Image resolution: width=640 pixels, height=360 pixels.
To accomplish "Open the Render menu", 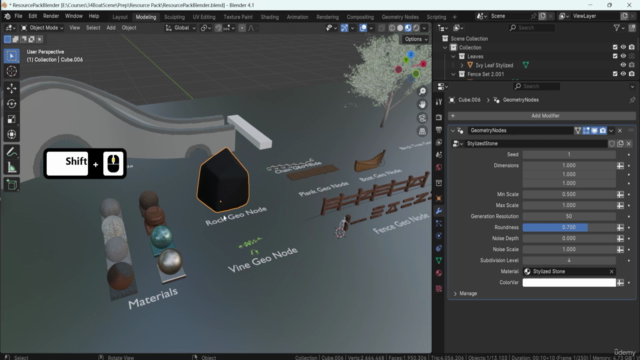I will [51, 16].
